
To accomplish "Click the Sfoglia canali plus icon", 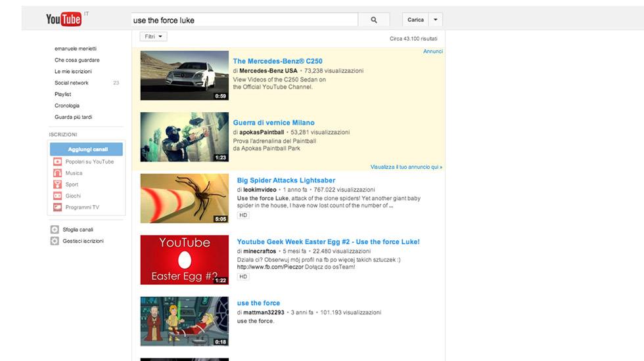I will tap(55, 230).
